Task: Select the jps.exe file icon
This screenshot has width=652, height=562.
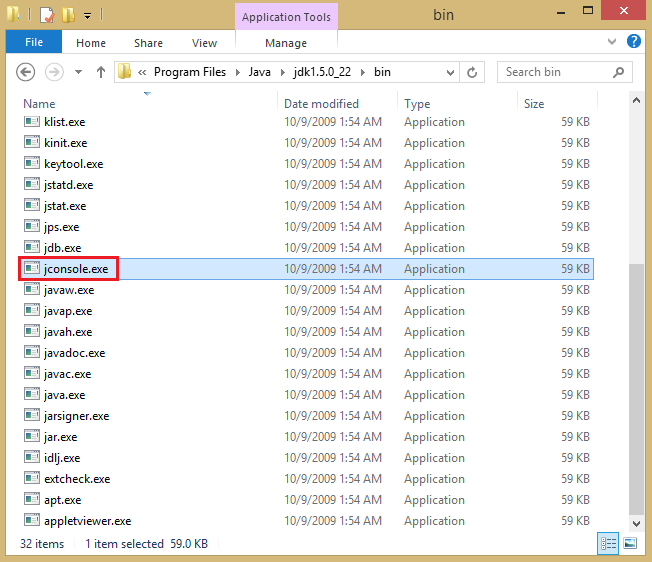Action: pos(32,227)
